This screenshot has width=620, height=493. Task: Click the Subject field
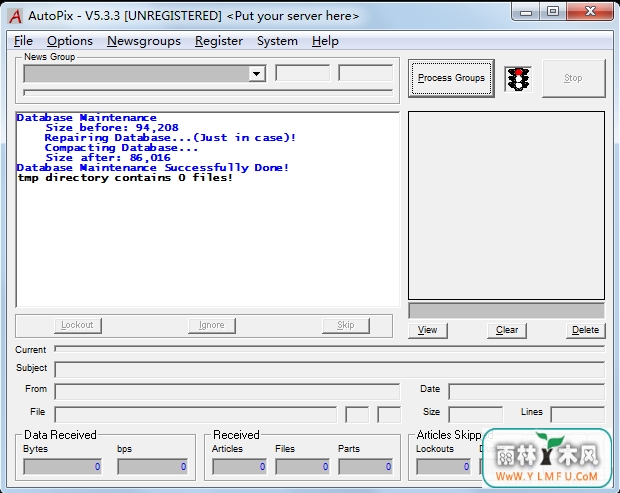pyautogui.click(x=330, y=369)
